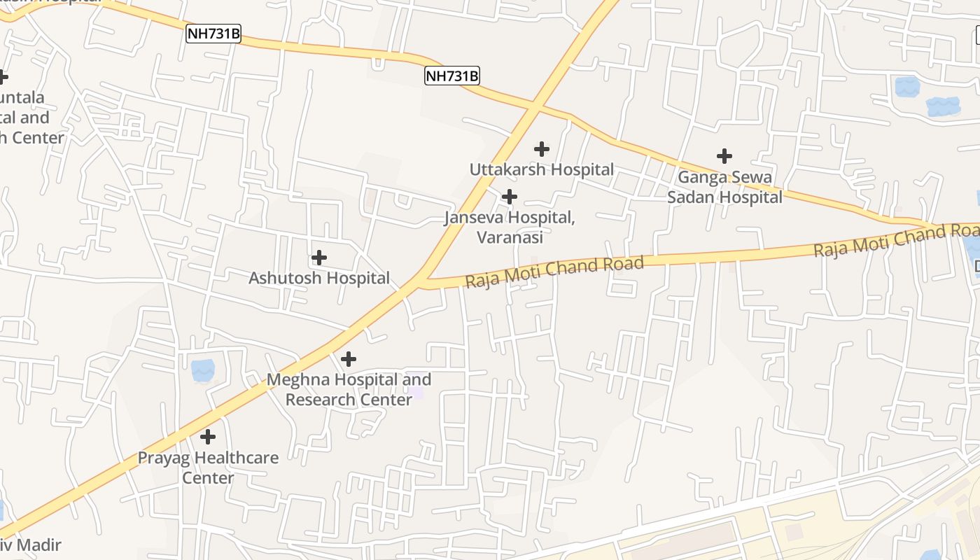This screenshot has height=560, width=980.
Task: Click the Meghna Hospital marker icon
Action: [x=349, y=360]
